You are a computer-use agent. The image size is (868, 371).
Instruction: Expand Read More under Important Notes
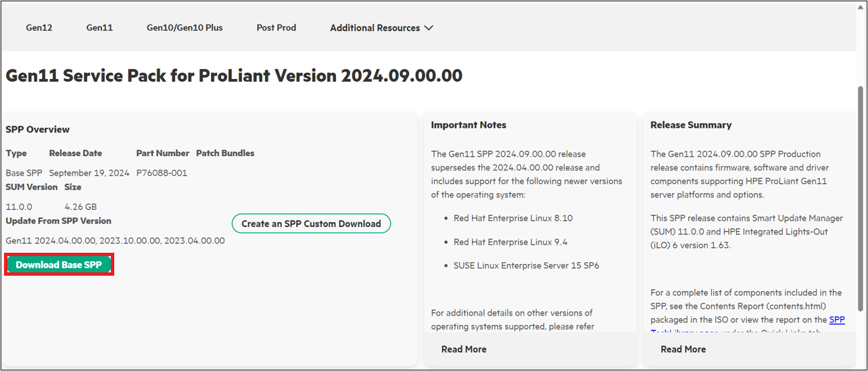(464, 349)
